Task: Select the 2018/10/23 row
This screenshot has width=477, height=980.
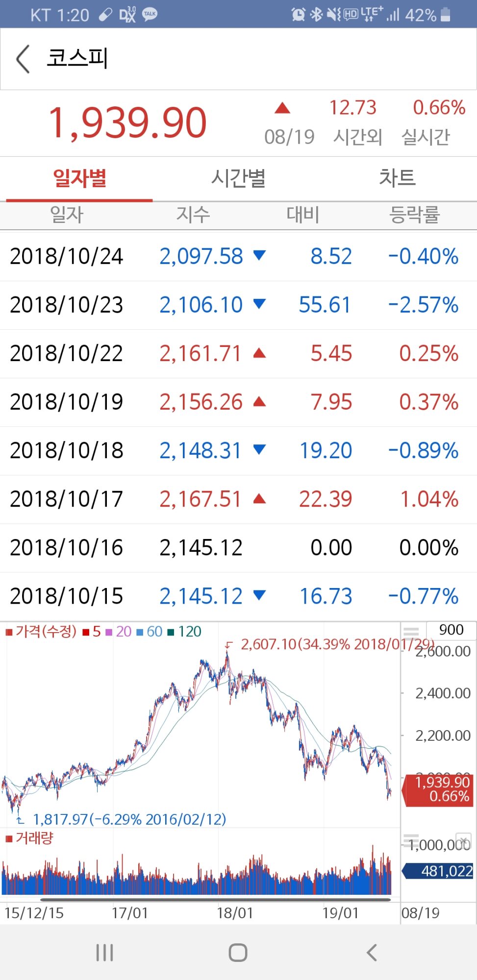Action: tap(238, 305)
